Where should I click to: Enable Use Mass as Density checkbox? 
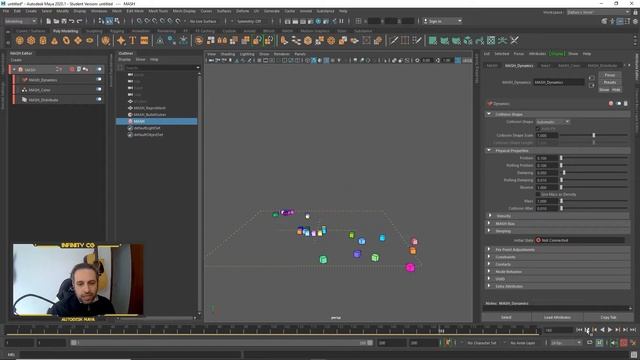538,195
